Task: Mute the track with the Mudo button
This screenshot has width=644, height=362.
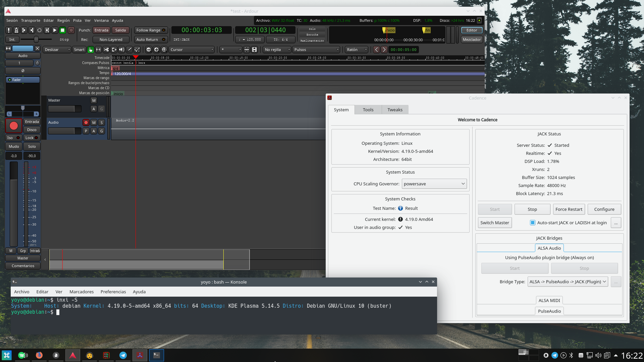Action: [13, 146]
